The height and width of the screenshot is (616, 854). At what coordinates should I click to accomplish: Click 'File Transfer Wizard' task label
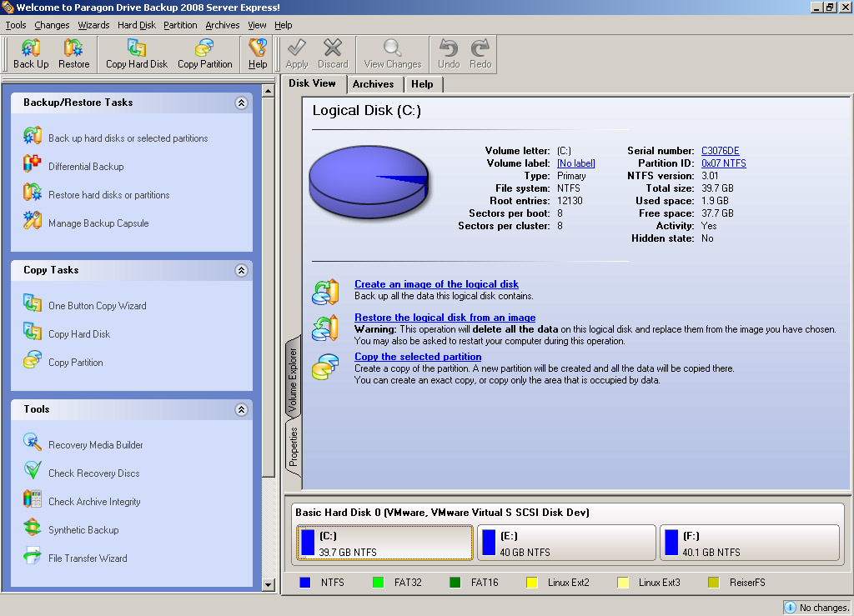pyautogui.click(x=88, y=558)
